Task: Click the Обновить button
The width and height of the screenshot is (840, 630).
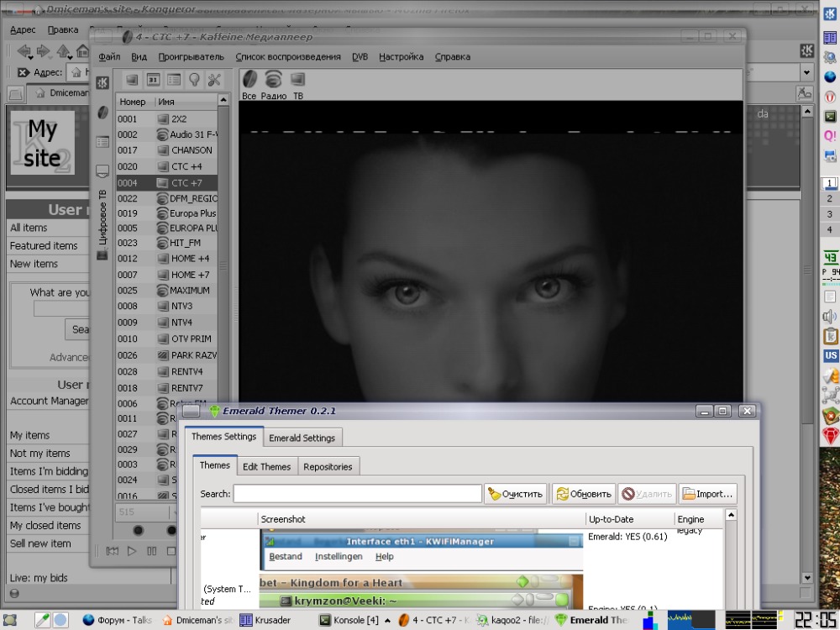Action: coord(584,494)
